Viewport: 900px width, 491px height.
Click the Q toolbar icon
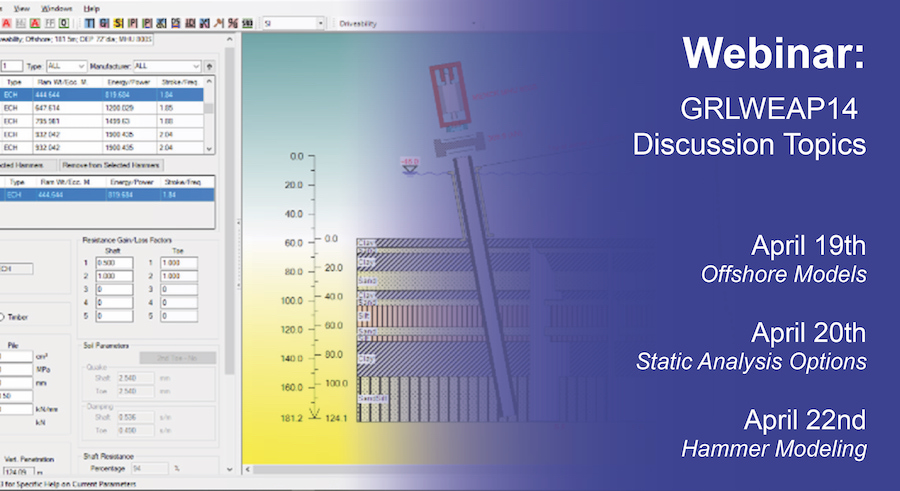[66, 22]
